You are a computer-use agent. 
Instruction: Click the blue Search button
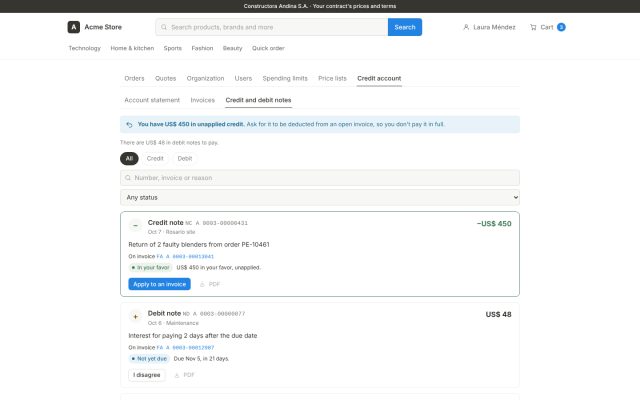(x=405, y=27)
